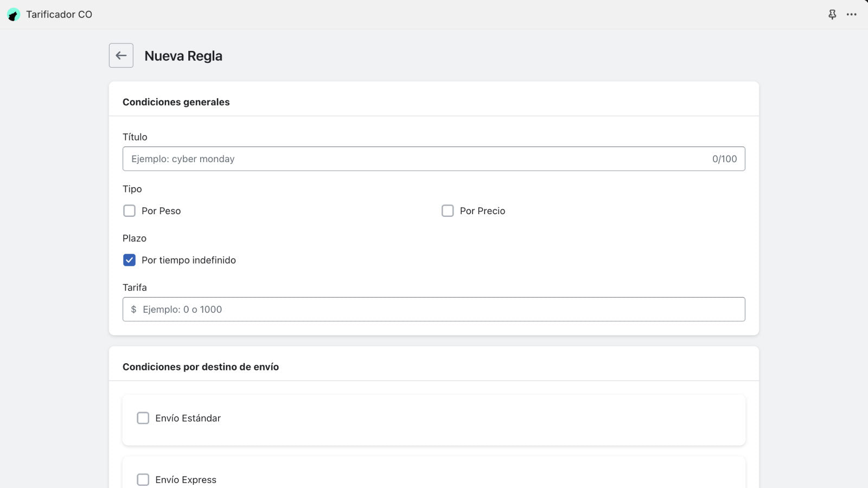The height and width of the screenshot is (488, 868).
Task: Click the Tarificador CO app title
Action: click(59, 15)
